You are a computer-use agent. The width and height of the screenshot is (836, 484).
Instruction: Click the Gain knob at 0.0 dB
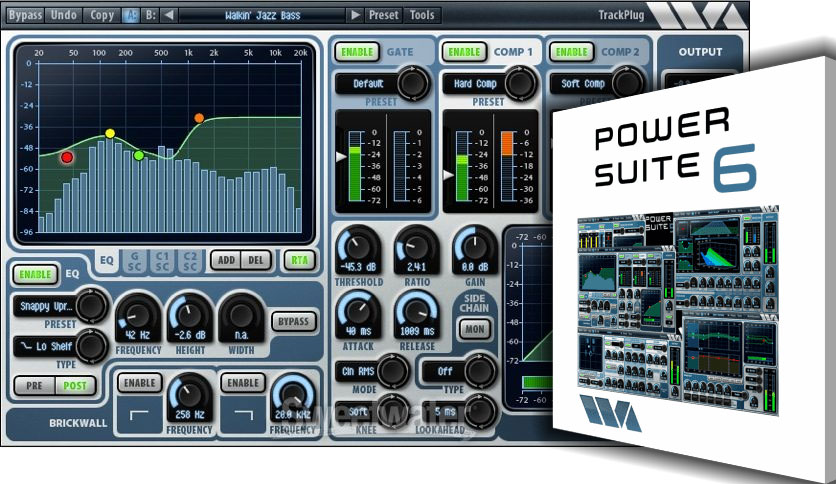[475, 247]
